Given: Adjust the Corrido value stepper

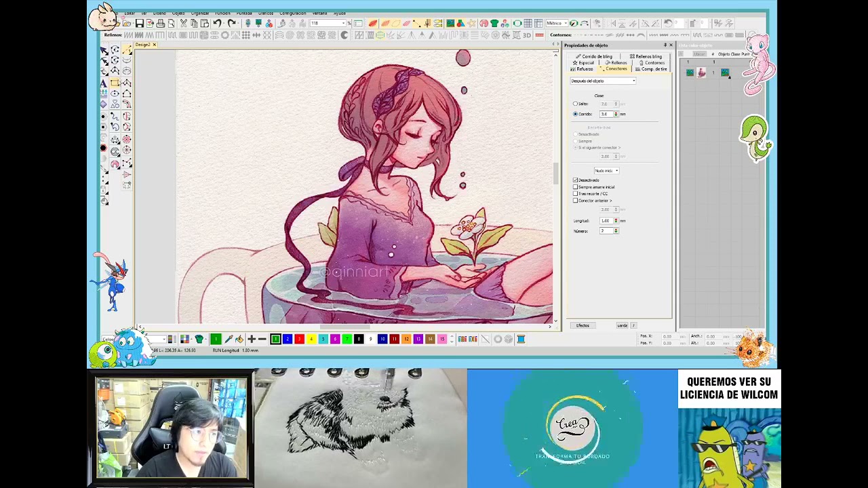Looking at the screenshot, I should [616, 114].
